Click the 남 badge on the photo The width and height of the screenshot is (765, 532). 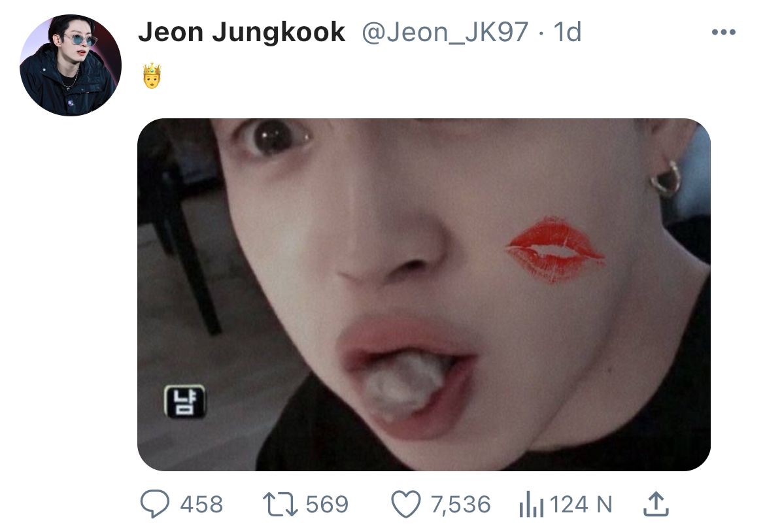184,401
